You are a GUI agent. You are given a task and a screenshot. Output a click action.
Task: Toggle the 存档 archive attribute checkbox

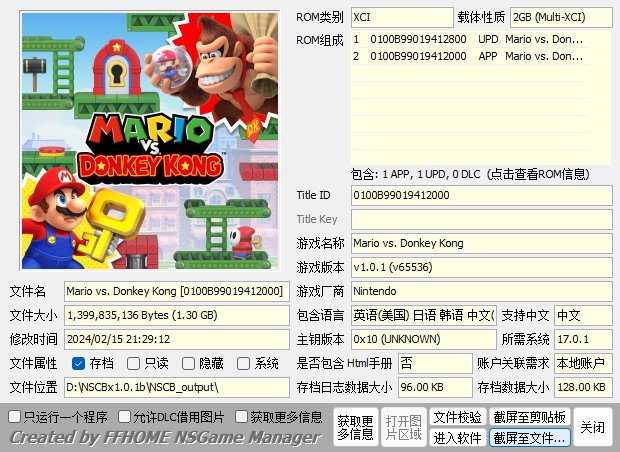pos(78,363)
